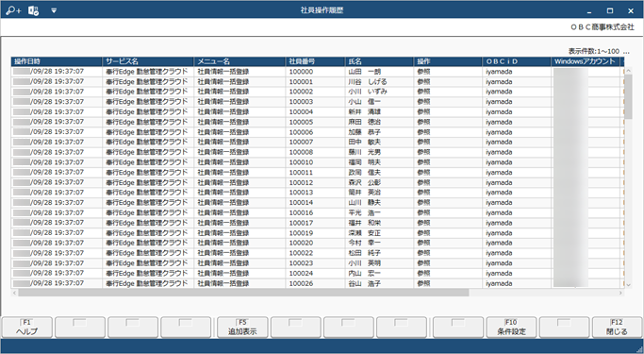Click 奉行Edge 勤怠管理クラウド cell in row 100011
Image resolution: width=644 pixels, height=354 pixels.
148,173
